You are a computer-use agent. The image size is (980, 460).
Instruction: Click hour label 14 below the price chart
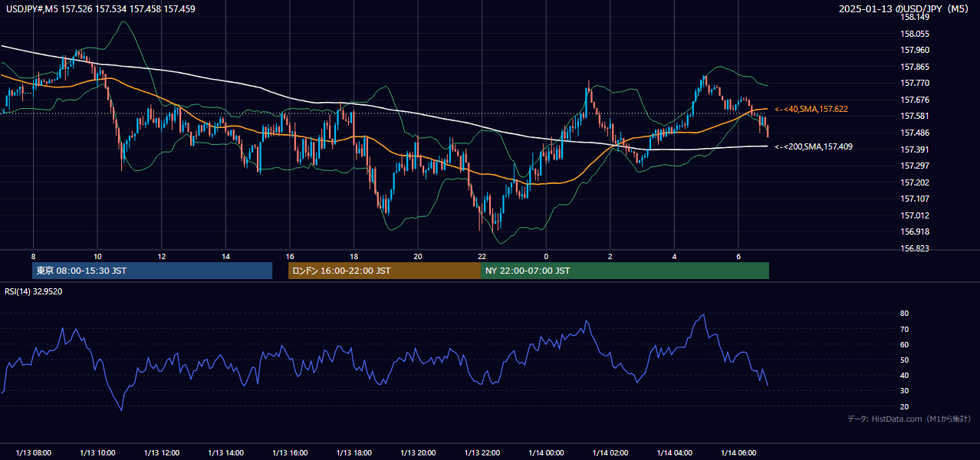point(225,256)
